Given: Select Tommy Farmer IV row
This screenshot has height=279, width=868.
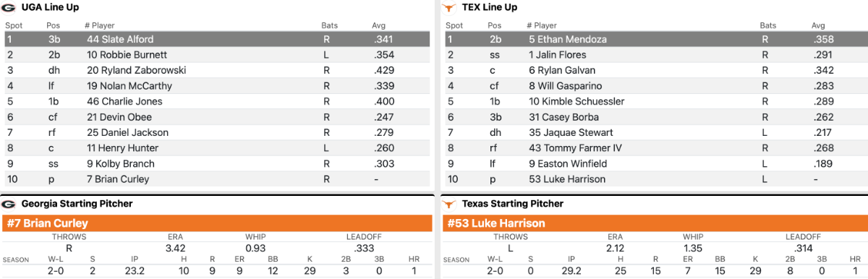Looking at the screenshot, I should click(655, 148).
